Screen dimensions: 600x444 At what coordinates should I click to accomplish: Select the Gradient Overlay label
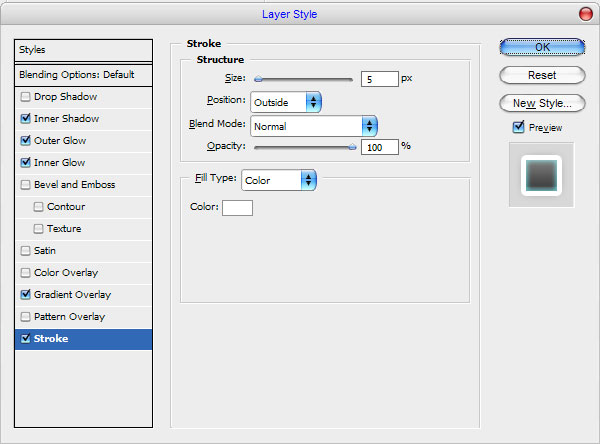tap(72, 295)
